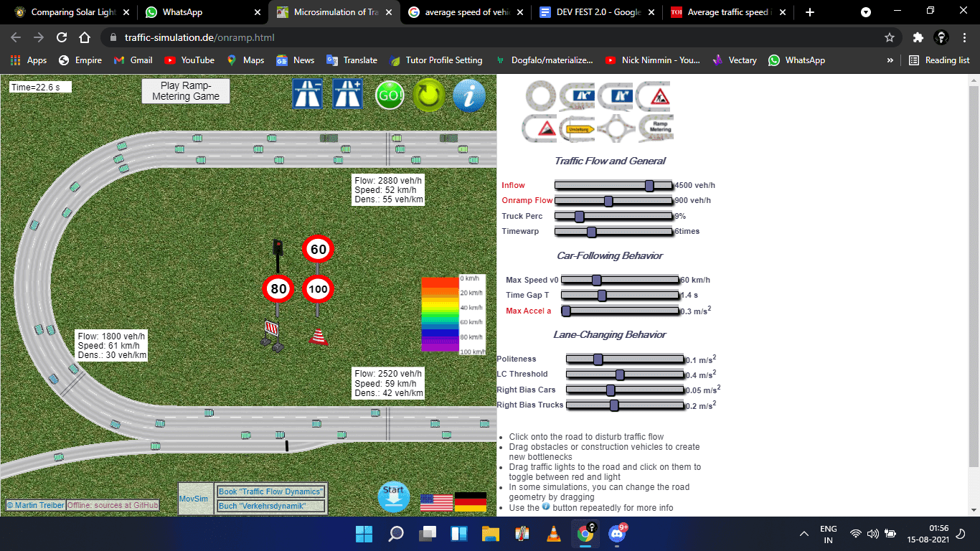980x551 pixels.
Task: Click the Politeness slider
Action: point(625,359)
